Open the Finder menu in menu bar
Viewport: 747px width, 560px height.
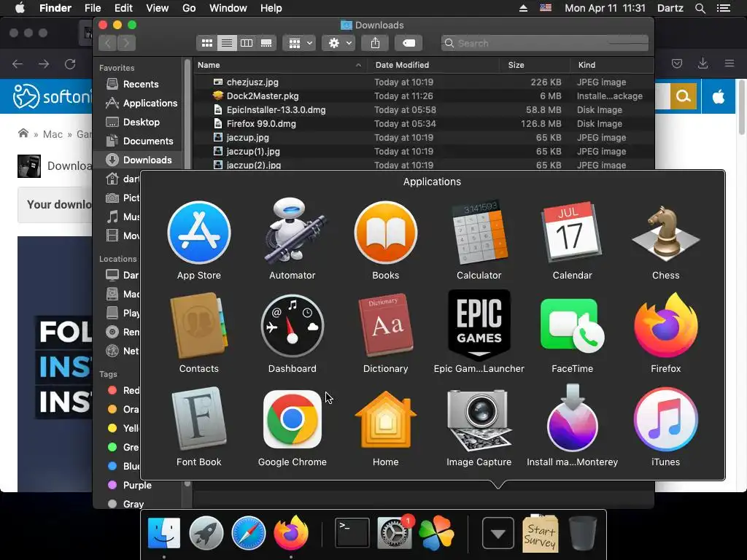tap(55, 8)
